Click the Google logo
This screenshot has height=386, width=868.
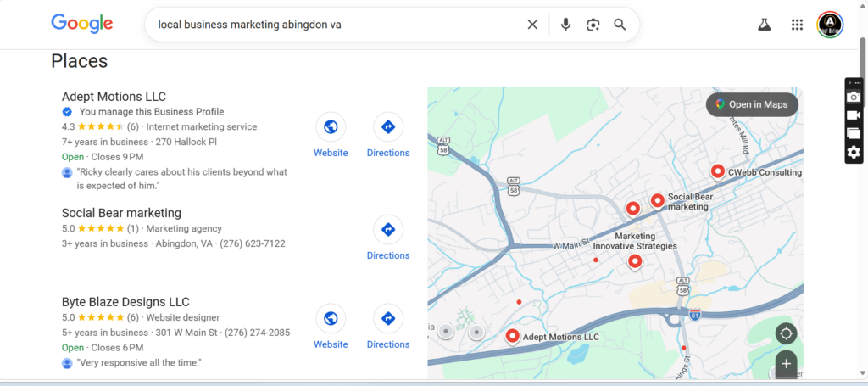(82, 24)
